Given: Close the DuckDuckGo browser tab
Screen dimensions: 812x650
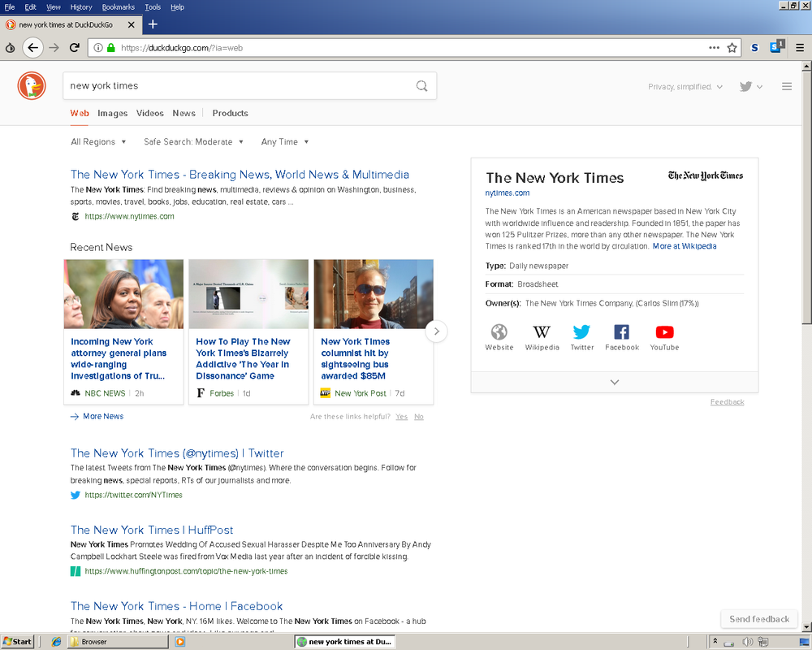Looking at the screenshot, I should pyautogui.click(x=131, y=24).
